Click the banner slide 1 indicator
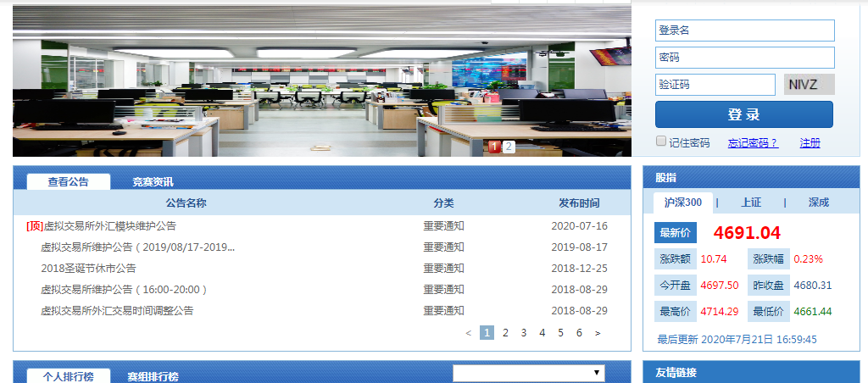Image resolution: width=868 pixels, height=383 pixels. (x=494, y=147)
